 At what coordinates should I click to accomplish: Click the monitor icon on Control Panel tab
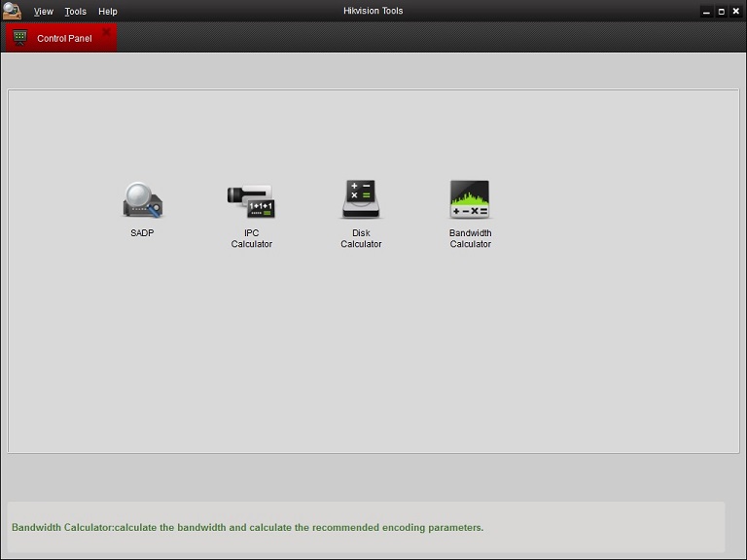click(x=20, y=38)
